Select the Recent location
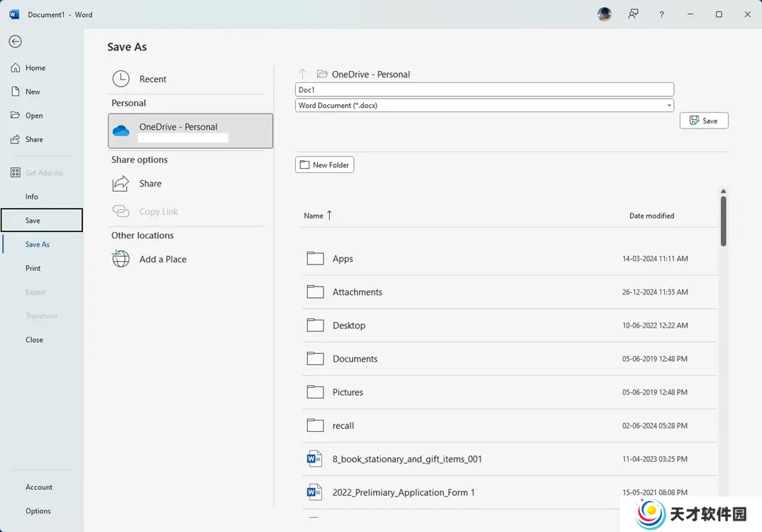This screenshot has width=762, height=532. click(187, 79)
